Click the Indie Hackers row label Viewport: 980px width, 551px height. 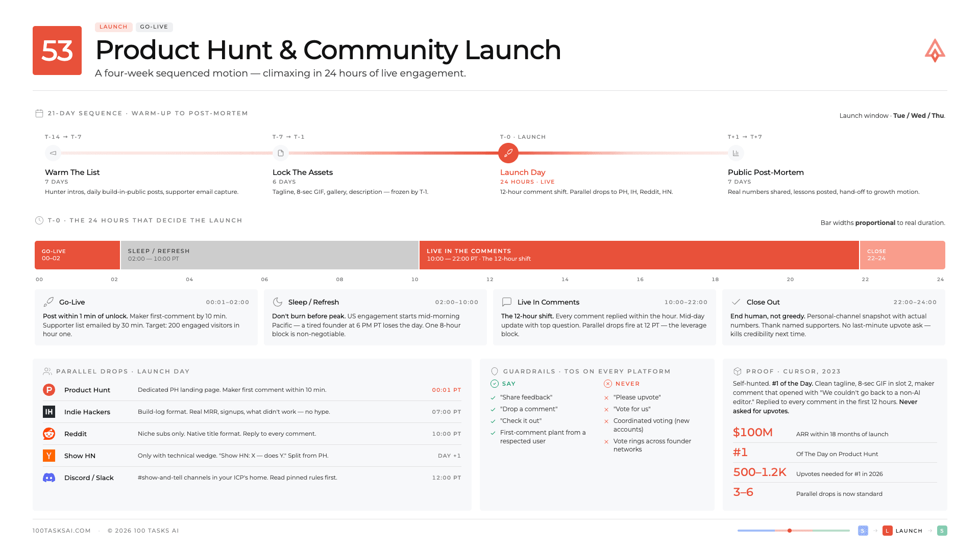point(87,412)
